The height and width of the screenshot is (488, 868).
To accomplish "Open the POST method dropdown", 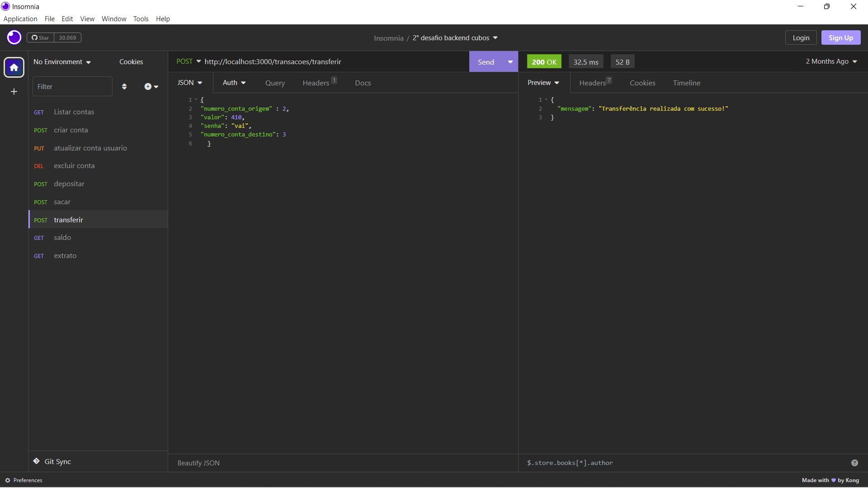I will 188,61.
